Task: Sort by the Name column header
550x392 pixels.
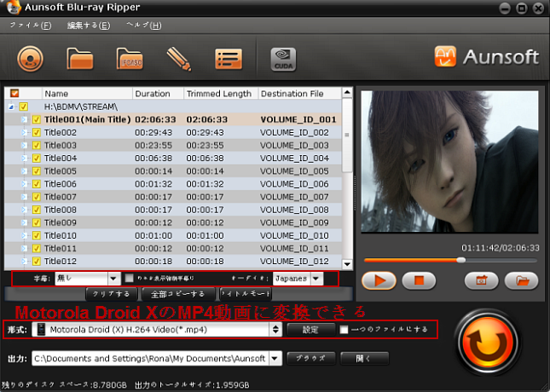Action: tap(87, 94)
